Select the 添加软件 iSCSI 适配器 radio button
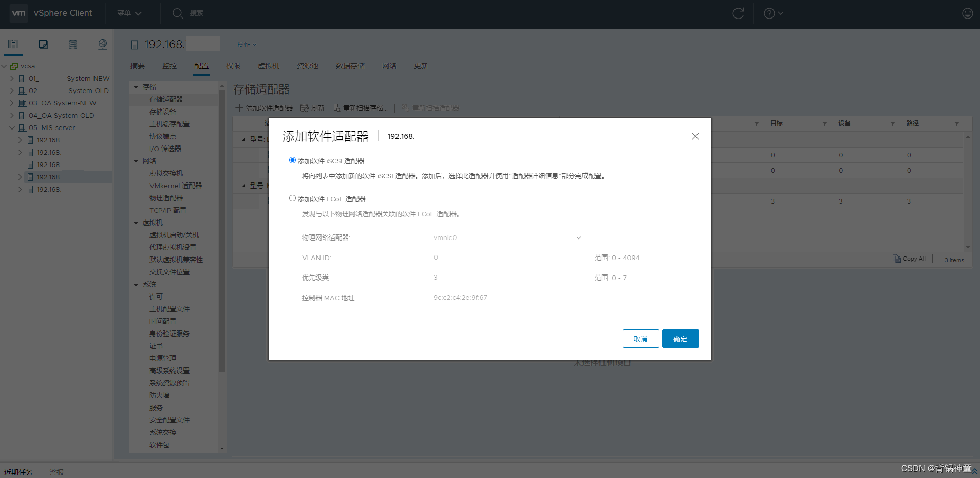This screenshot has height=478, width=980. pyautogui.click(x=292, y=160)
